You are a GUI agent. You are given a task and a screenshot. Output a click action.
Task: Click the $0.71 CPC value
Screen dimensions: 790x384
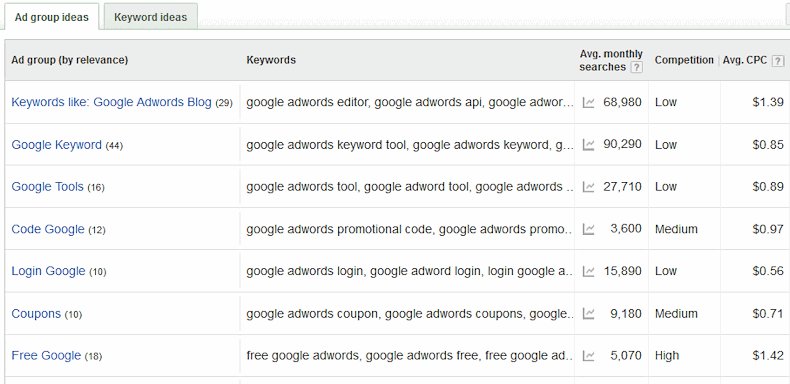[x=768, y=313]
